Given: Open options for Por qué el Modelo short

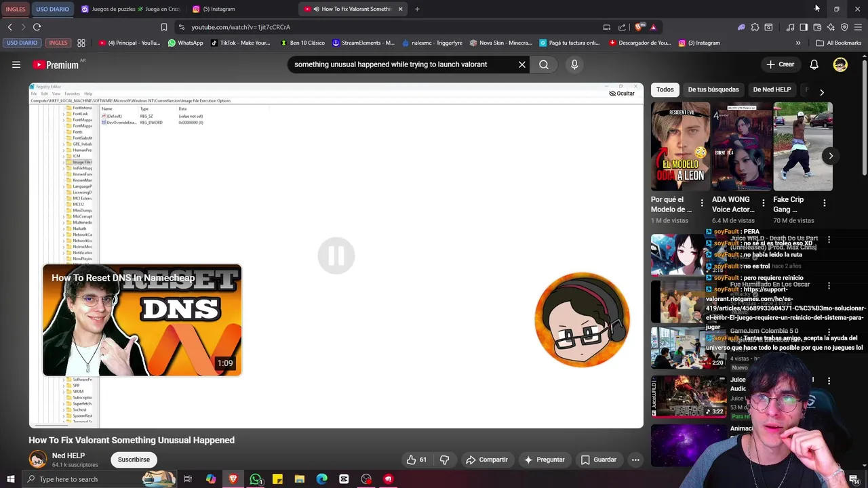Looking at the screenshot, I should (x=702, y=203).
